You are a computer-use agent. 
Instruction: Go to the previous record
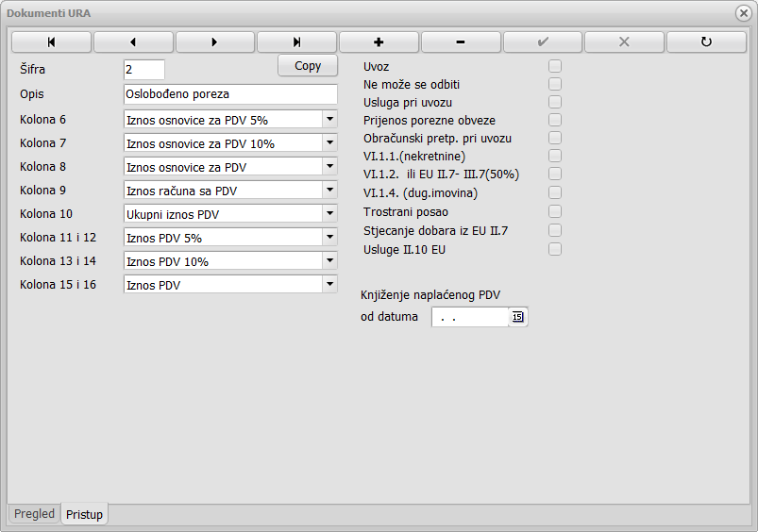point(133,42)
